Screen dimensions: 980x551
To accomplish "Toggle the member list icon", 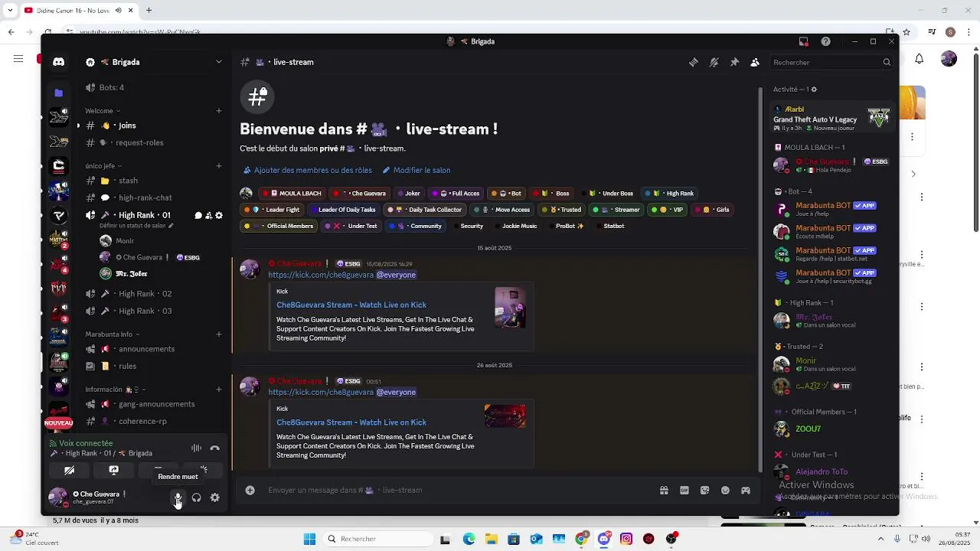I will 755,62.
